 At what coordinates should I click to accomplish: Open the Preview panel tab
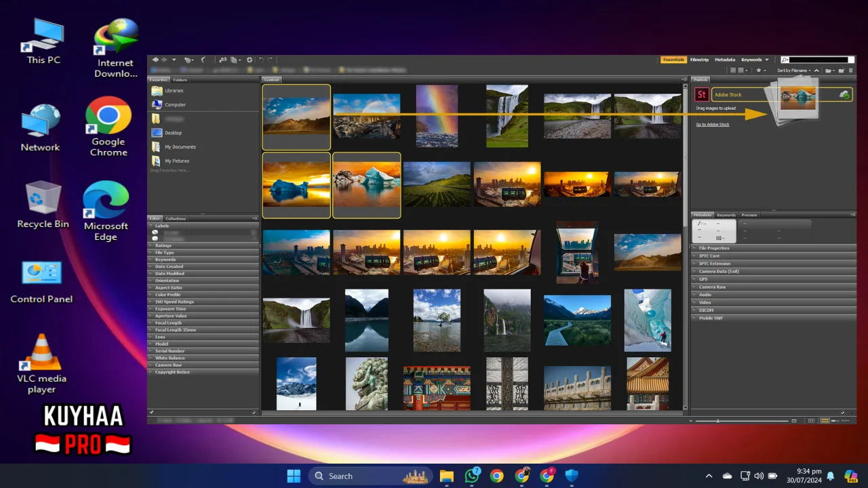[749, 215]
